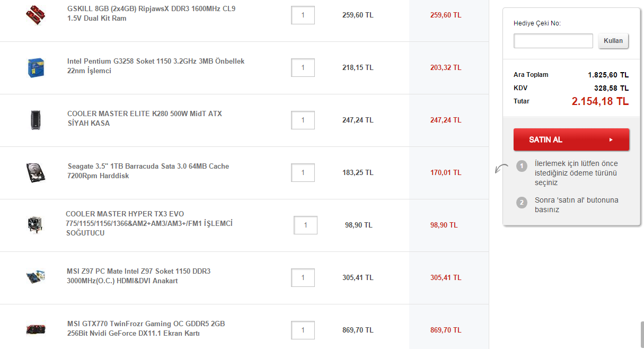The image size is (644, 349).
Task: Click the quantity box for MSI GTX770
Action: click(x=303, y=330)
